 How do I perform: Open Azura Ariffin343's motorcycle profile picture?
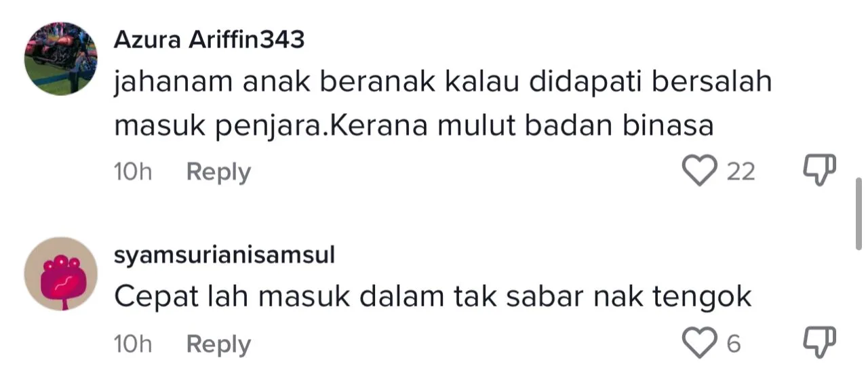(61, 59)
